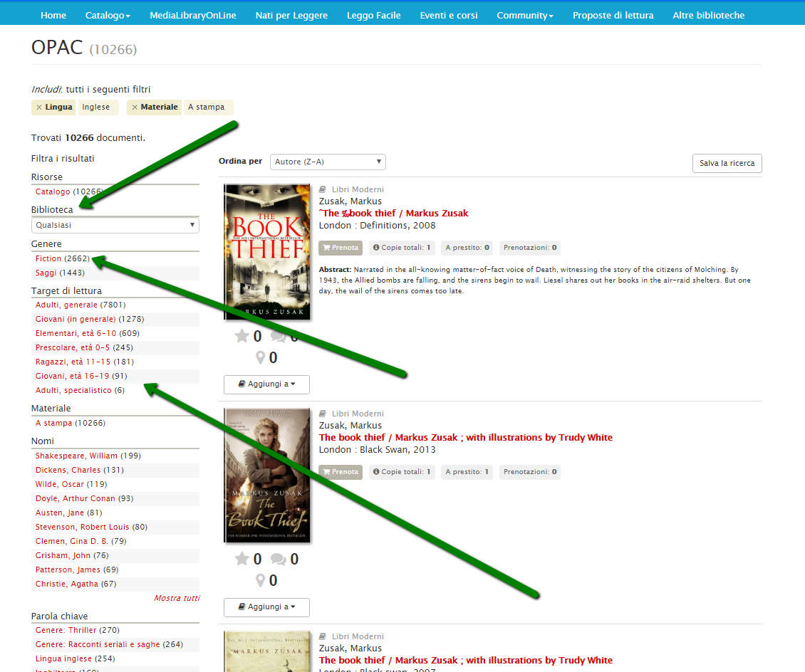Click the comments bubble icon under second book
This screenshot has height=672, width=805.
point(279,560)
